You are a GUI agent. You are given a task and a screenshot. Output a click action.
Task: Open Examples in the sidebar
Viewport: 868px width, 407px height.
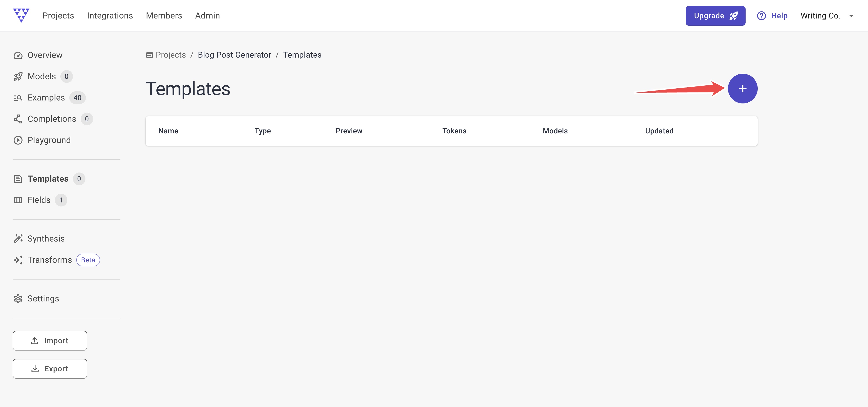pyautogui.click(x=46, y=98)
